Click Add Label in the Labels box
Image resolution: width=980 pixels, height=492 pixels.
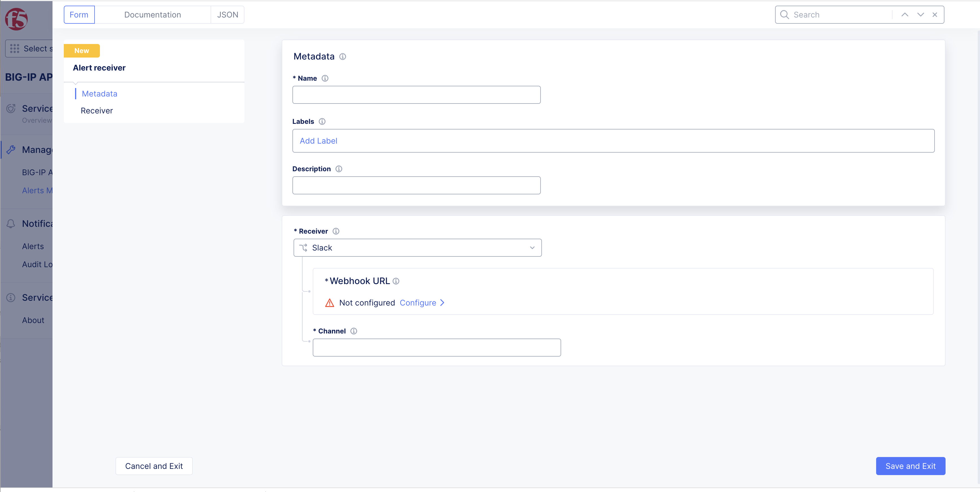318,141
